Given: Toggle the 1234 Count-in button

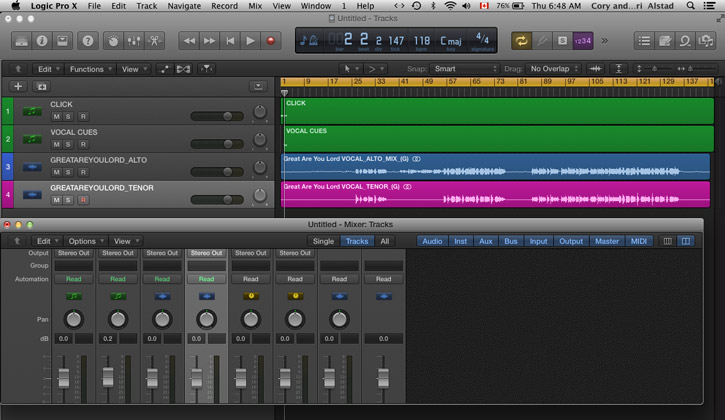Looking at the screenshot, I should (x=583, y=41).
